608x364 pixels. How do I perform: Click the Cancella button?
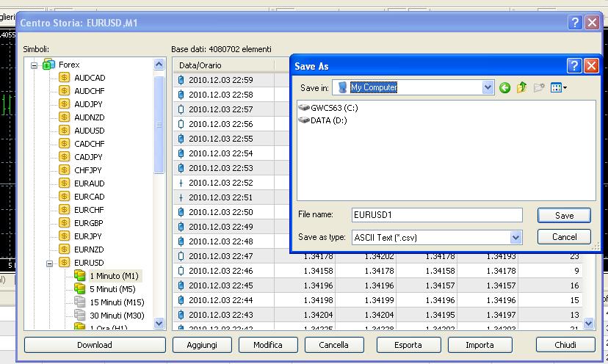point(334,345)
